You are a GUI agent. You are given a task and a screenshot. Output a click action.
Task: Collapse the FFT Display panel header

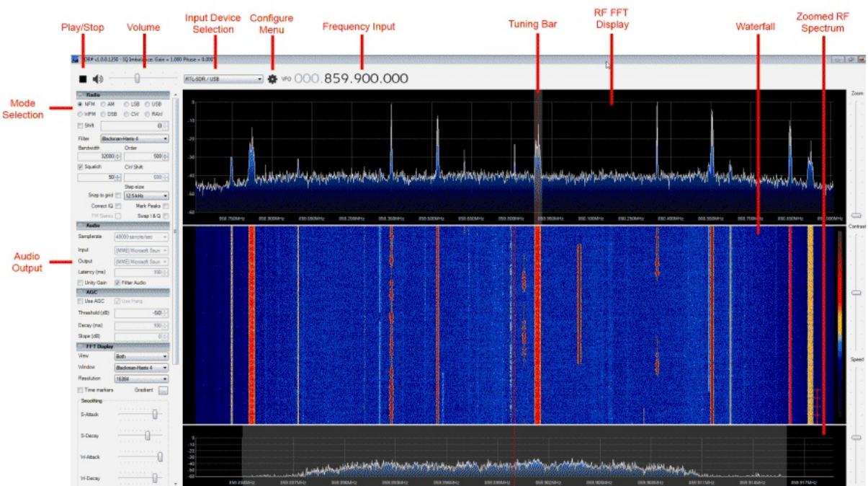(x=122, y=346)
